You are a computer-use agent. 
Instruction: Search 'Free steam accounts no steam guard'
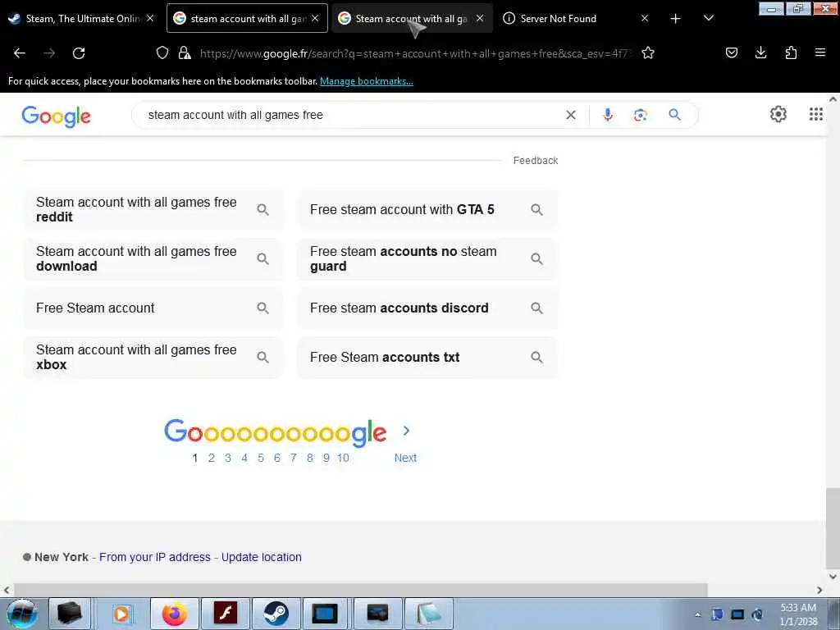[427, 258]
